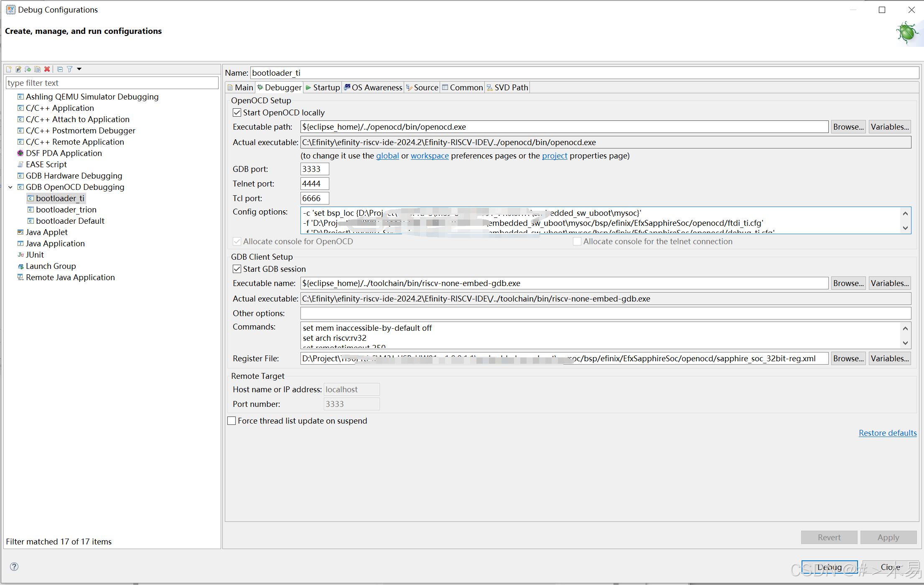Browse for the Register File
The width and height of the screenshot is (924, 585).
click(848, 358)
